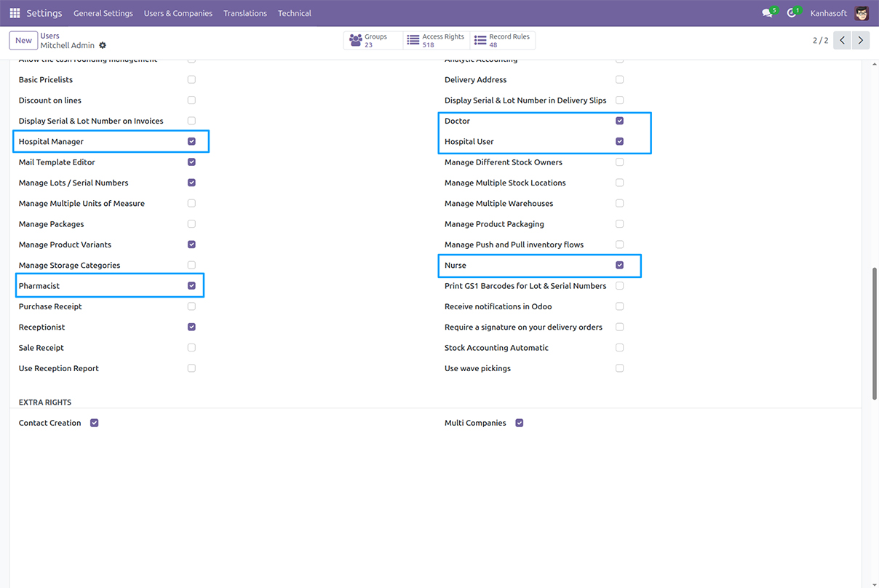Open the Translations menu
The height and width of the screenshot is (588, 879).
click(x=245, y=12)
